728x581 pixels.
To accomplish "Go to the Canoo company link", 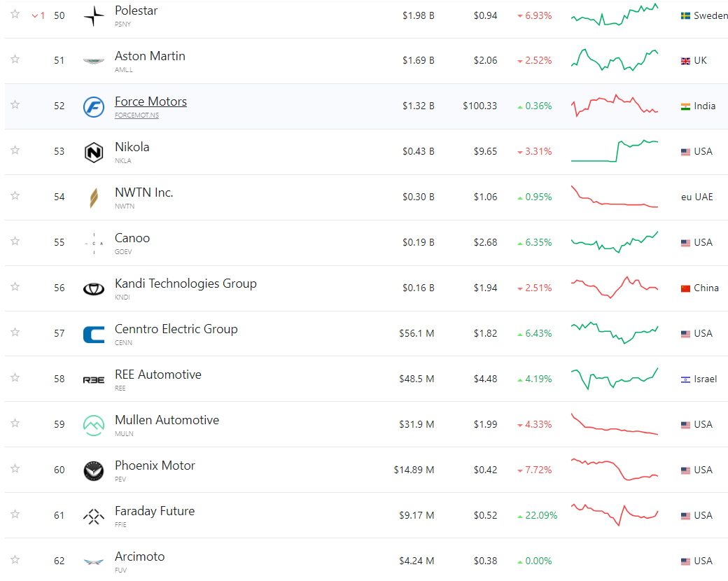I will click(132, 238).
